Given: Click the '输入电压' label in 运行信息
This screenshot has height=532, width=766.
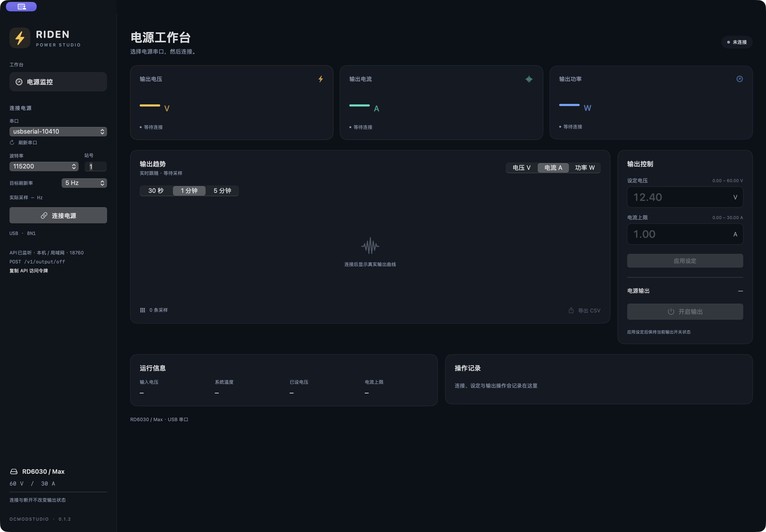Looking at the screenshot, I should pos(149,382).
